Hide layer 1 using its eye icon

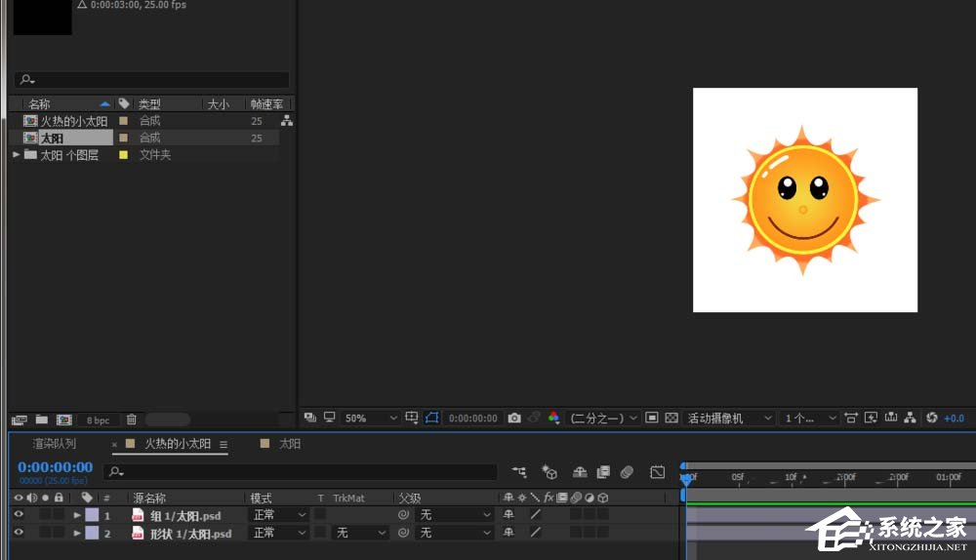click(19, 514)
